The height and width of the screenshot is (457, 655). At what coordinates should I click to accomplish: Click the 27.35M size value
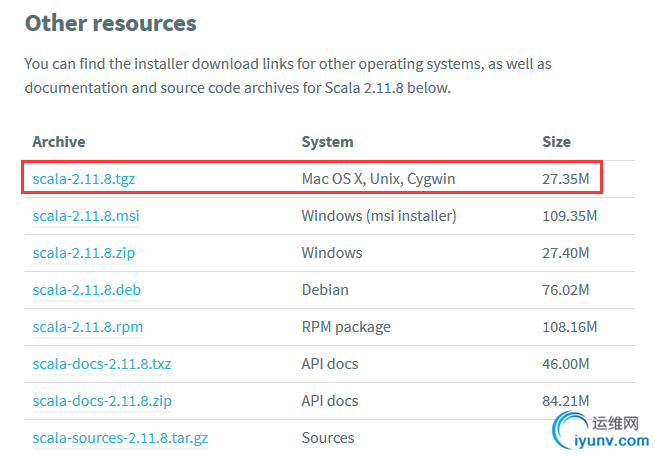click(x=566, y=179)
